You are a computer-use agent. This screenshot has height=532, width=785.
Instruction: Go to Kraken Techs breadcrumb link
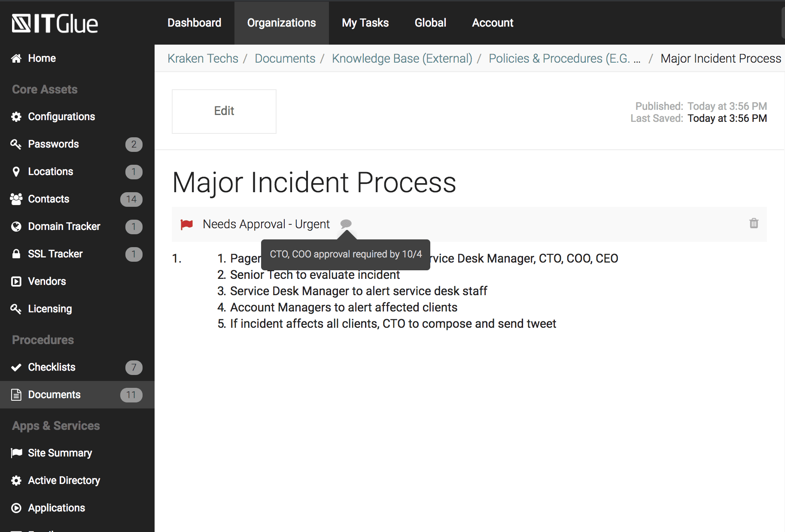[203, 58]
